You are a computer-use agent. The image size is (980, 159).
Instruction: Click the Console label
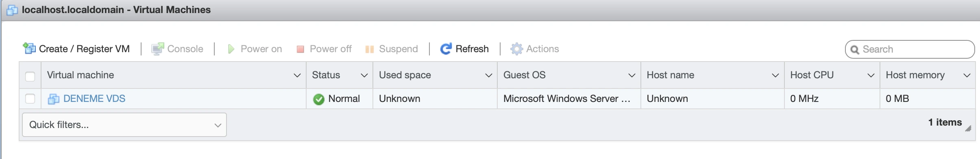pos(185,49)
